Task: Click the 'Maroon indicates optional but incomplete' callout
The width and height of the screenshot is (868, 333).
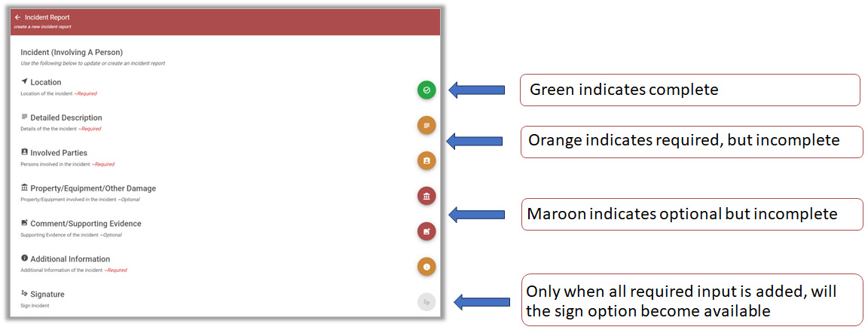Action: point(692,214)
